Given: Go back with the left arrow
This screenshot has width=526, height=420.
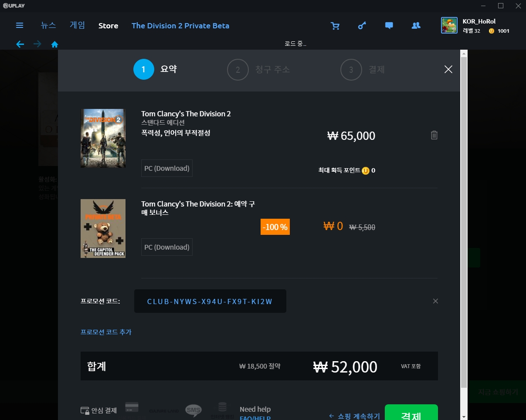Looking at the screenshot, I should (x=20, y=44).
